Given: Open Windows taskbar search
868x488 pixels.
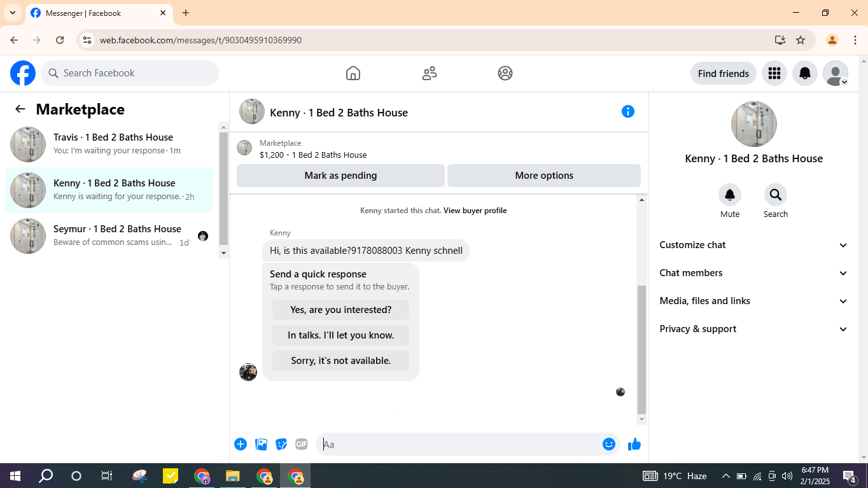Looking at the screenshot, I should click(x=46, y=476).
